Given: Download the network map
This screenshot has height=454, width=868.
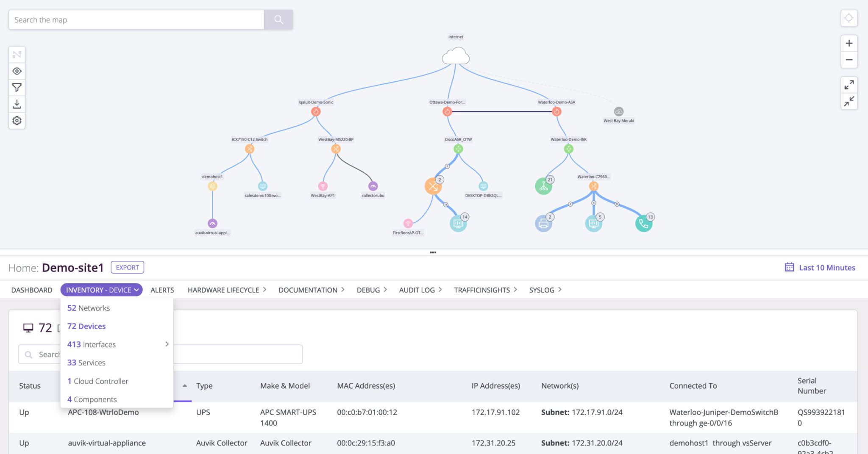Looking at the screenshot, I should [17, 104].
